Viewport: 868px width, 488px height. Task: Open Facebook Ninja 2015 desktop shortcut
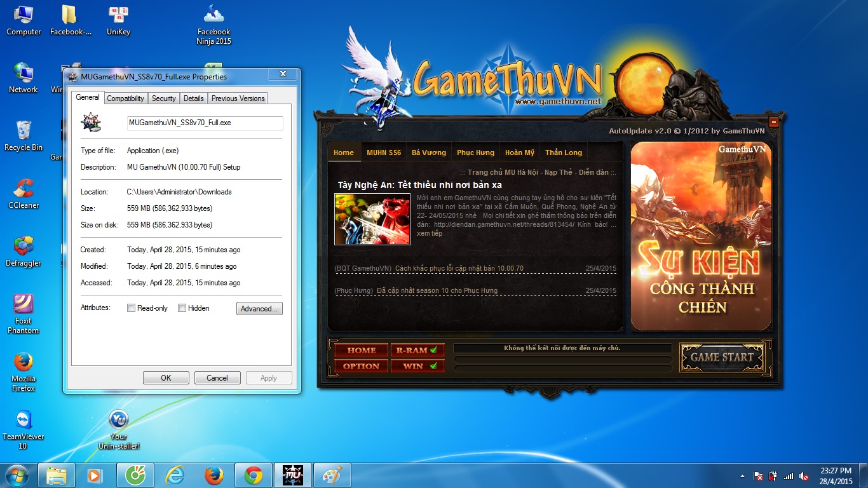point(214,25)
